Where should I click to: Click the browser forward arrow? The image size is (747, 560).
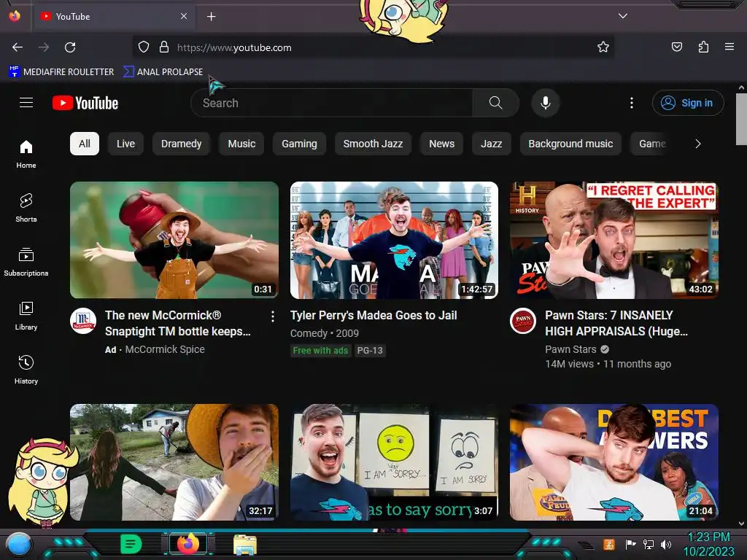tap(44, 47)
